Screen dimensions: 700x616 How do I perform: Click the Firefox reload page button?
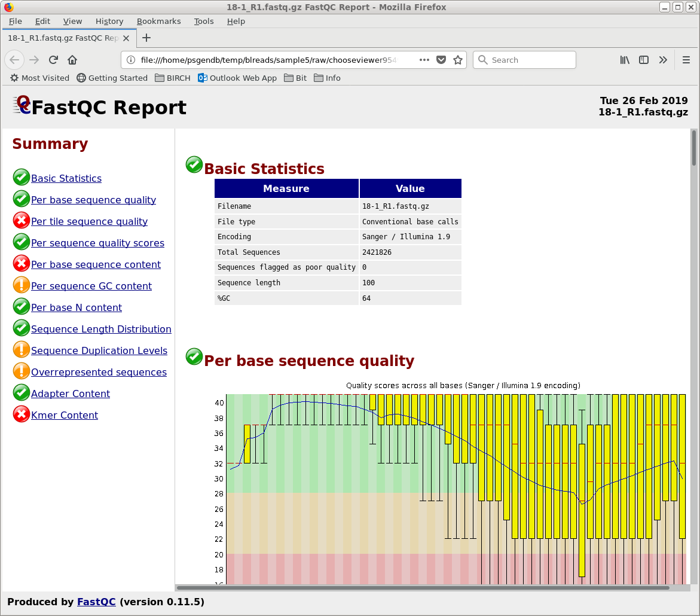point(53,60)
